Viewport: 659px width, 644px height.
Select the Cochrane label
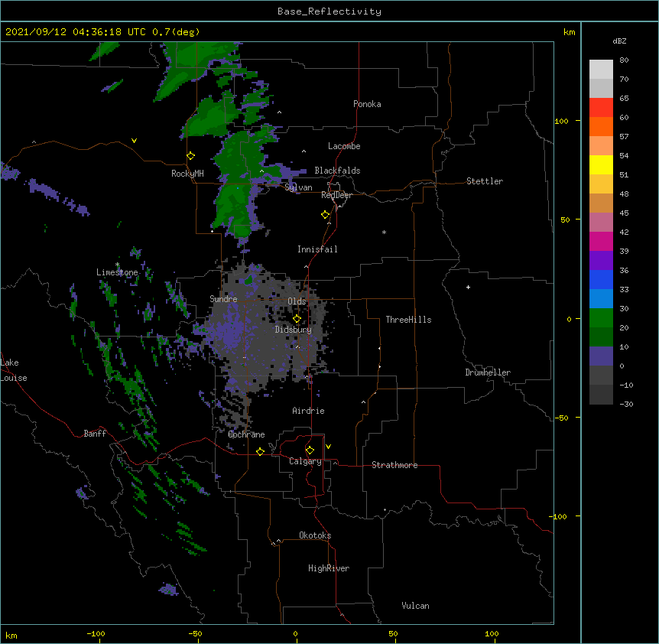click(x=246, y=434)
